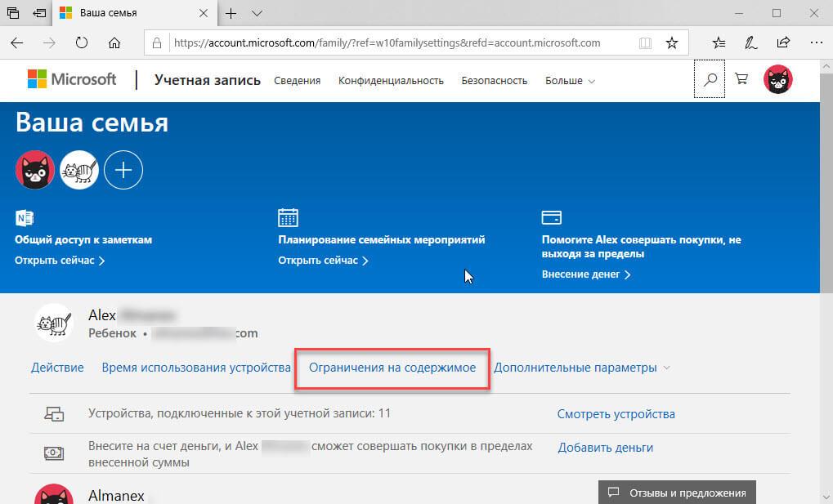Click the text Планирование семейных мероприятий
Viewport: 833px width, 504px height.
(382, 240)
